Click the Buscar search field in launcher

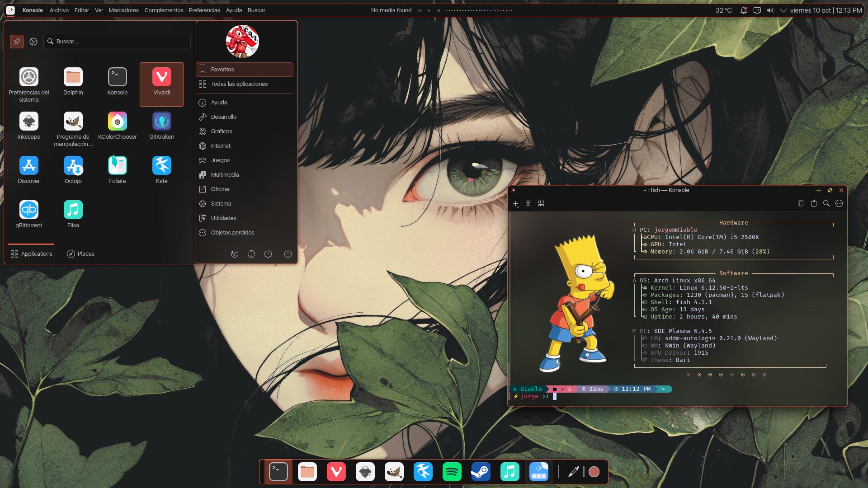coord(118,42)
